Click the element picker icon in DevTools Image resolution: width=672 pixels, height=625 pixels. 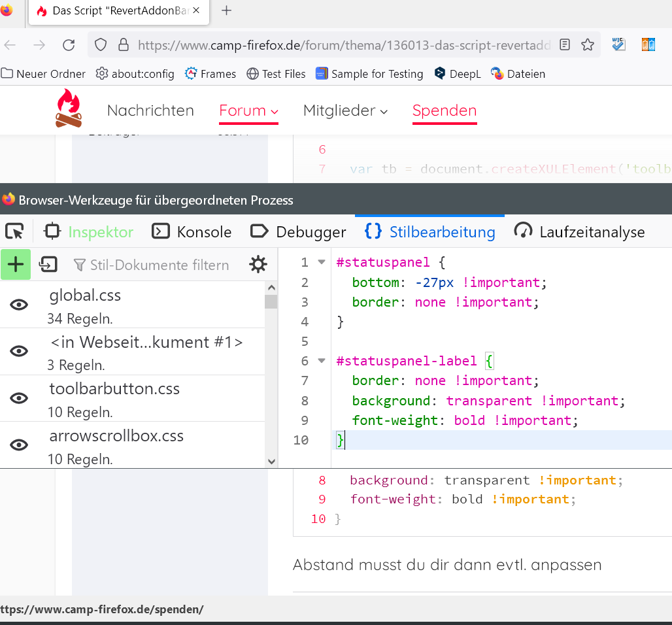tap(14, 231)
